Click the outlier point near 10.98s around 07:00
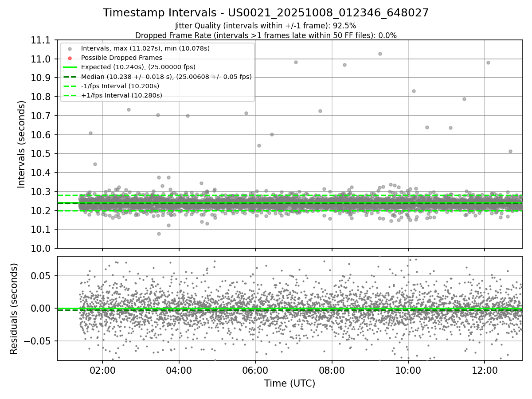 [x=296, y=62]
